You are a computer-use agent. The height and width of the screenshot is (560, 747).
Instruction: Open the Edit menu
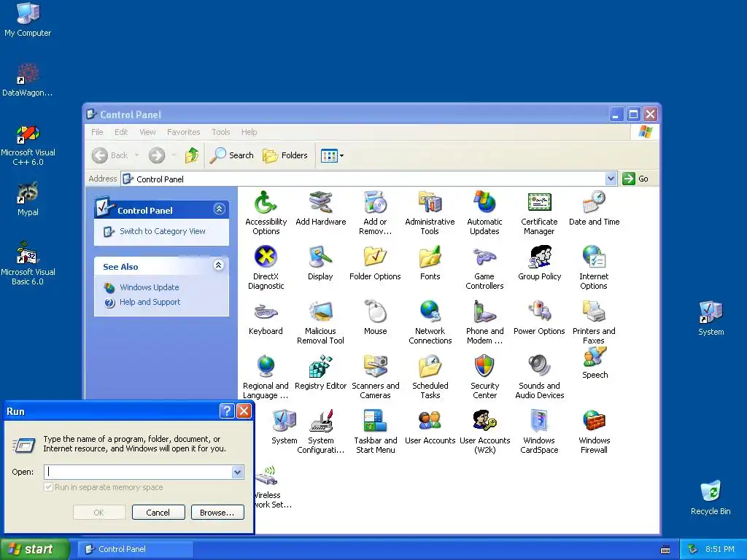tap(121, 132)
